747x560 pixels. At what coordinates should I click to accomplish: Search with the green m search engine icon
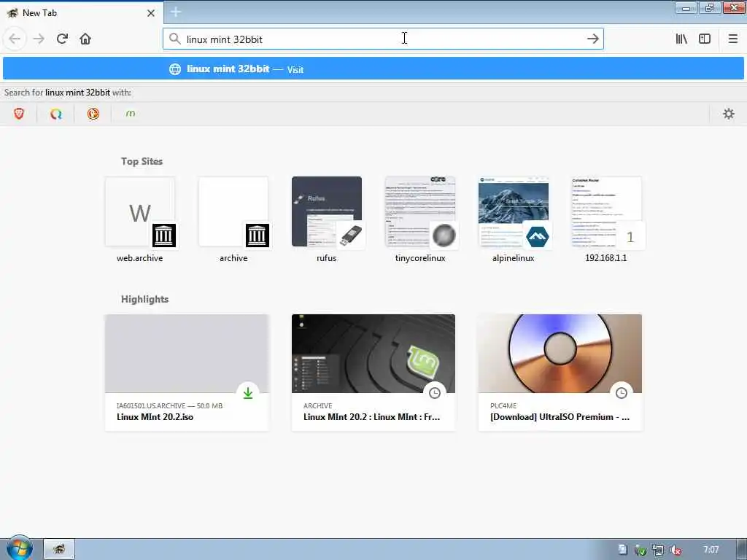click(x=131, y=114)
